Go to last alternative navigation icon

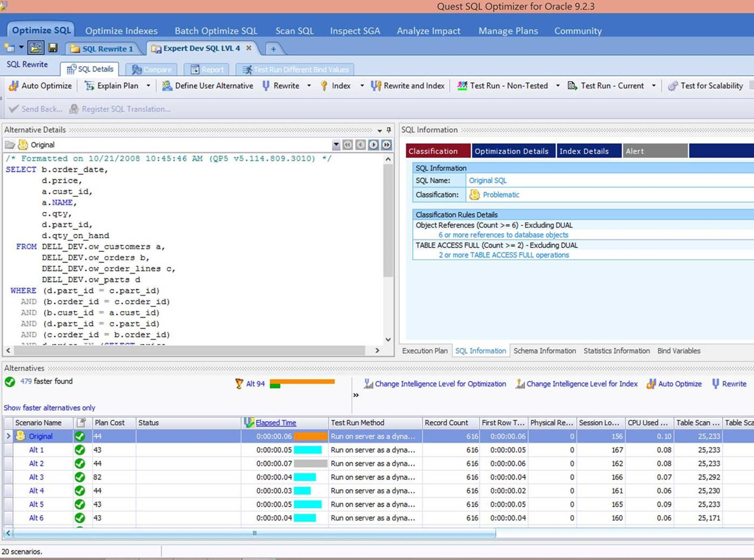click(x=387, y=144)
